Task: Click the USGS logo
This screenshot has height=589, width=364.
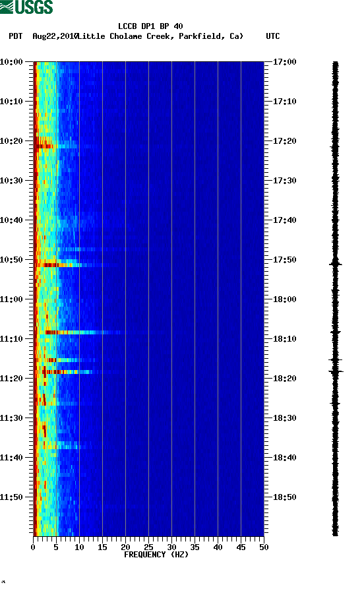Action: [26, 7]
